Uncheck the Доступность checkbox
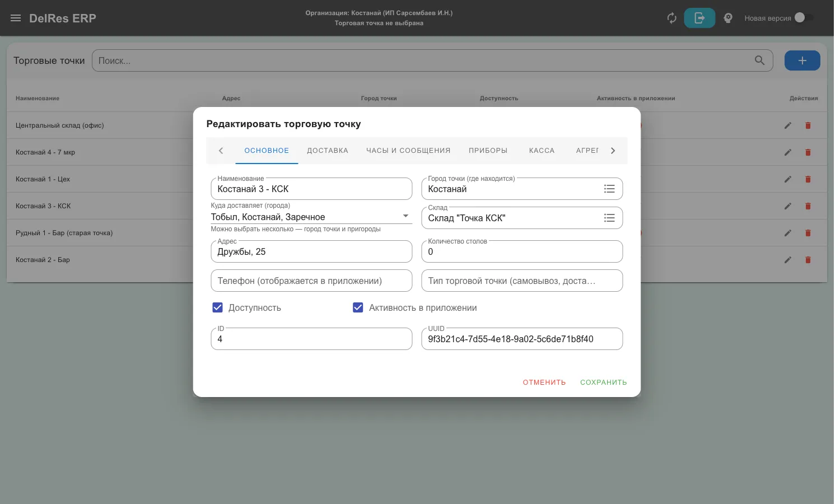 pyautogui.click(x=218, y=307)
